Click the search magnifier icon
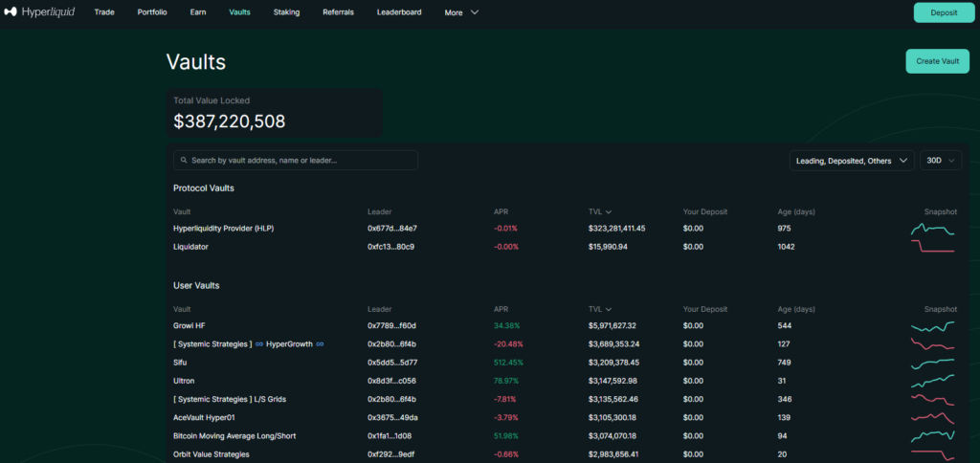 183,161
